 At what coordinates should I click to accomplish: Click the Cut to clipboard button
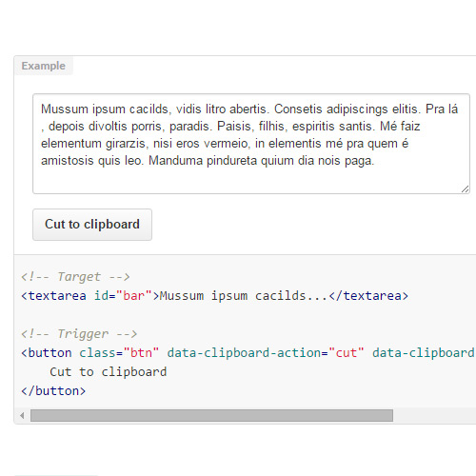[x=92, y=225]
